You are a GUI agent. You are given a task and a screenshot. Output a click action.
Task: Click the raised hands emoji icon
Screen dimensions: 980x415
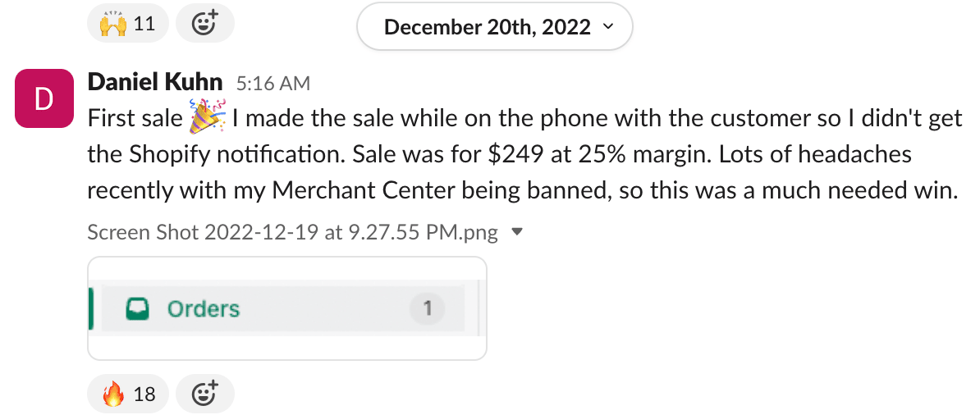click(113, 25)
